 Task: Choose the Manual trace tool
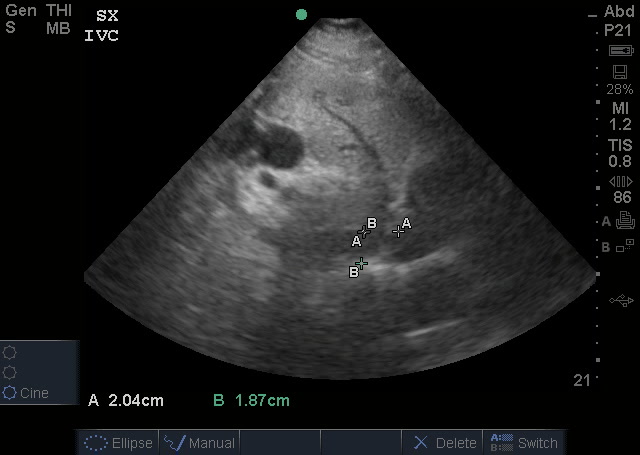click(x=199, y=442)
